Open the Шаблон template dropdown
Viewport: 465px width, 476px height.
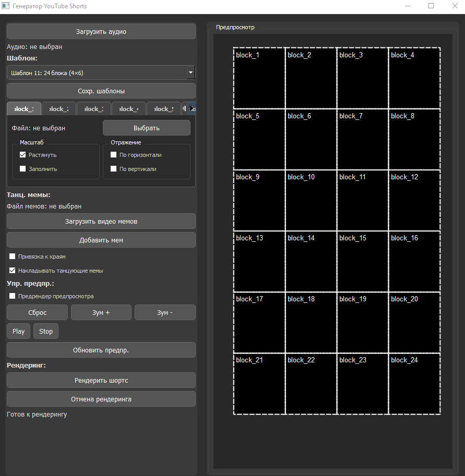(101, 72)
